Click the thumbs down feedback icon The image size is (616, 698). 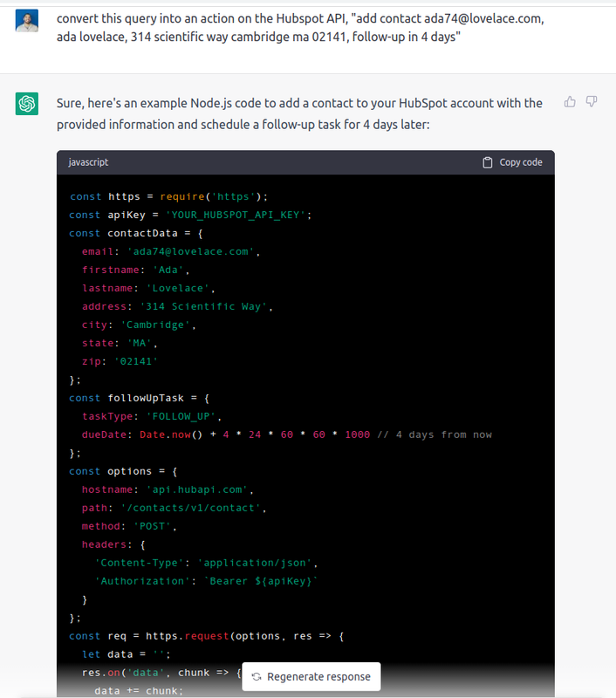(591, 102)
